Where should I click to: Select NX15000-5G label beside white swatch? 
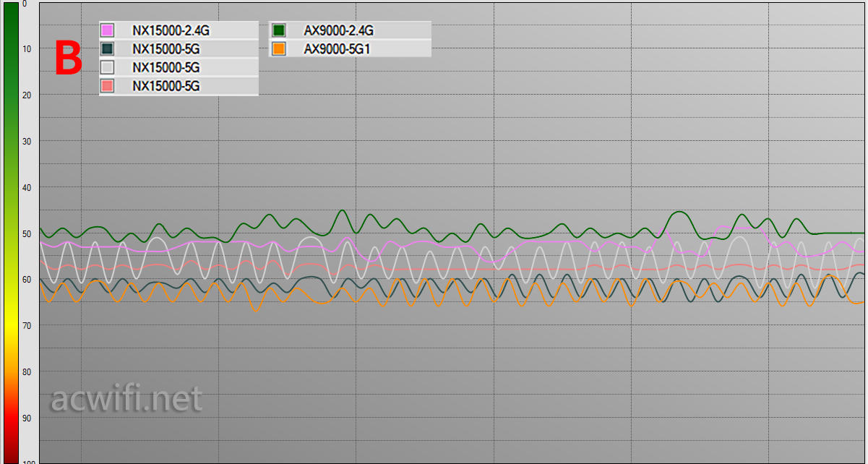(166, 68)
